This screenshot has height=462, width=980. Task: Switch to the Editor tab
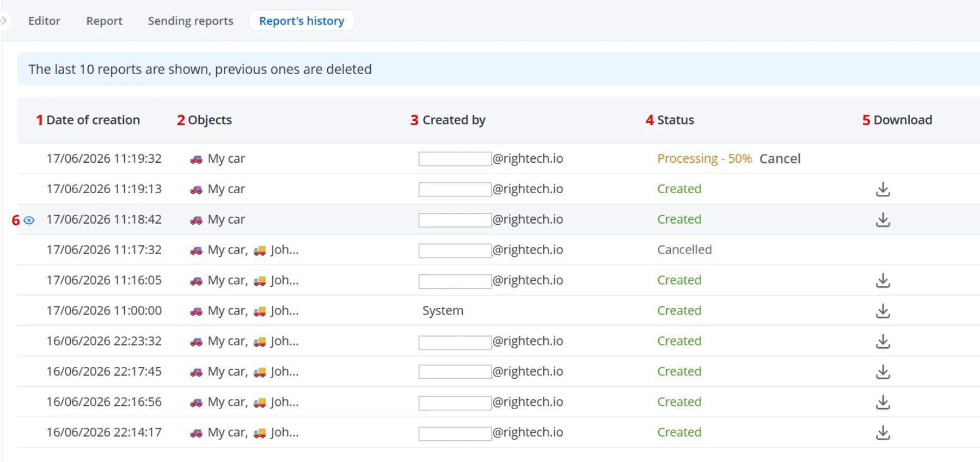tap(44, 21)
